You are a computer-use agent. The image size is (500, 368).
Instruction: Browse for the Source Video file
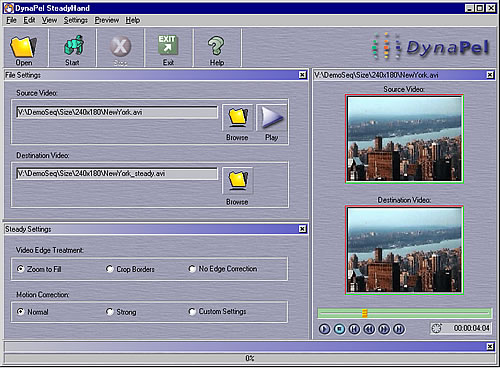tap(238, 118)
